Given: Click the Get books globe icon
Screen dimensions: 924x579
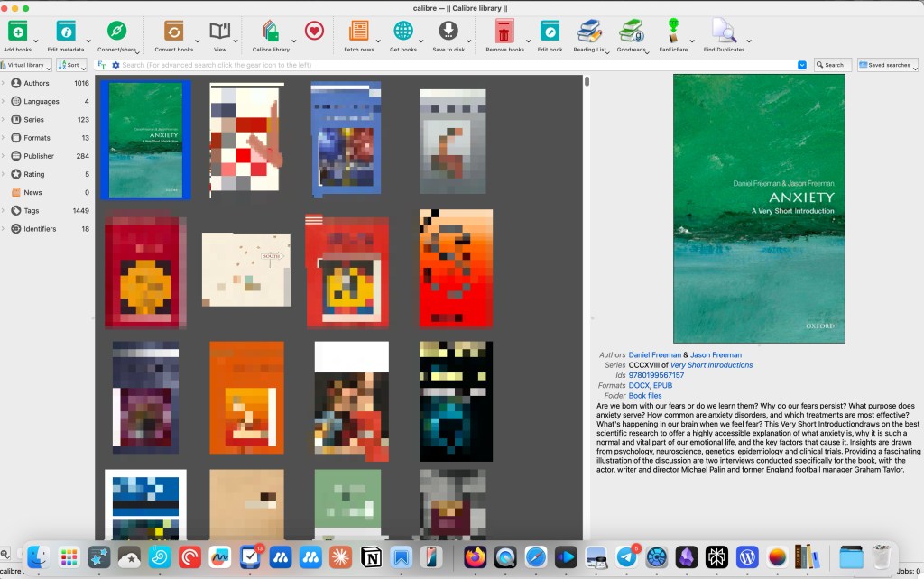Looking at the screenshot, I should (403, 32).
